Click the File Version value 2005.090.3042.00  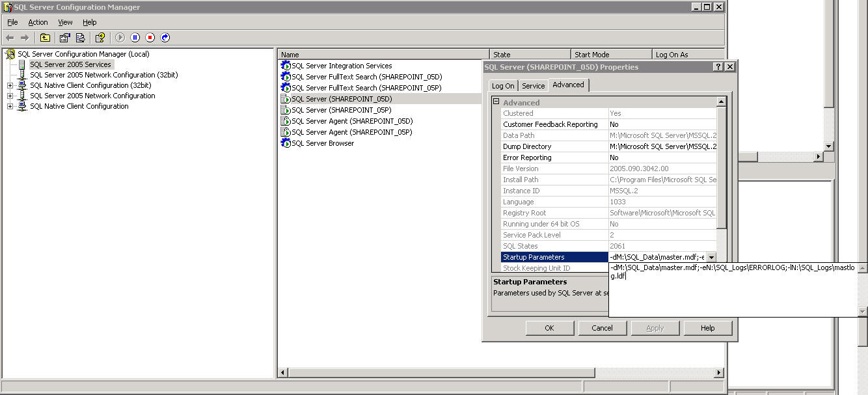click(x=639, y=169)
